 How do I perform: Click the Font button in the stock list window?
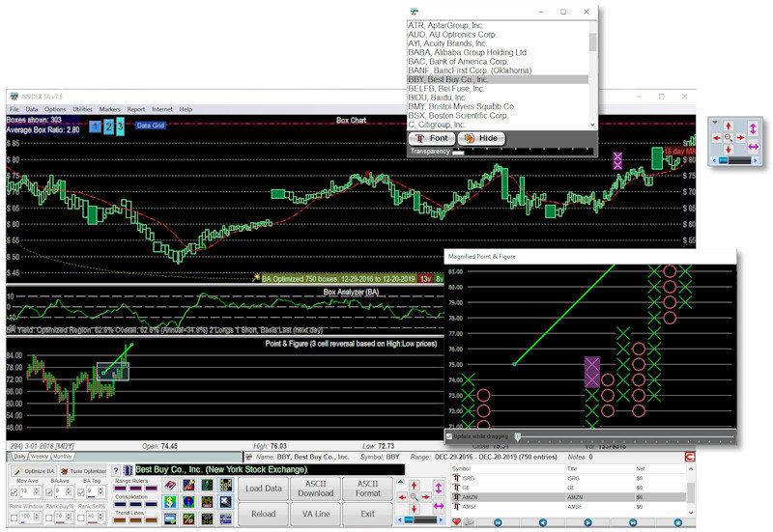[431, 138]
